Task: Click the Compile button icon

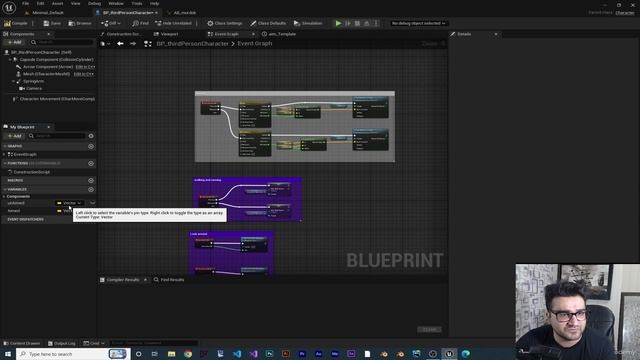Action: [x=7, y=23]
